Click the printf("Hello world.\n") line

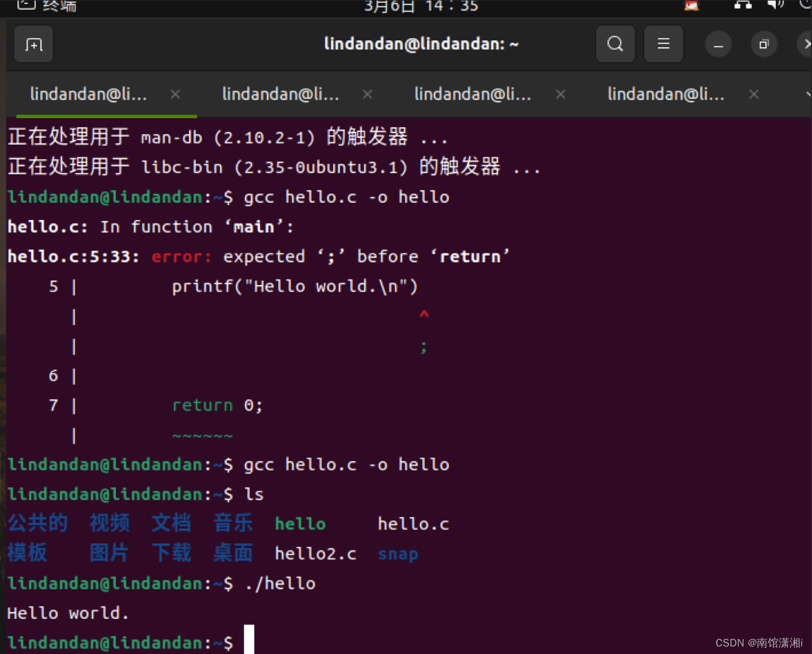pos(294,286)
